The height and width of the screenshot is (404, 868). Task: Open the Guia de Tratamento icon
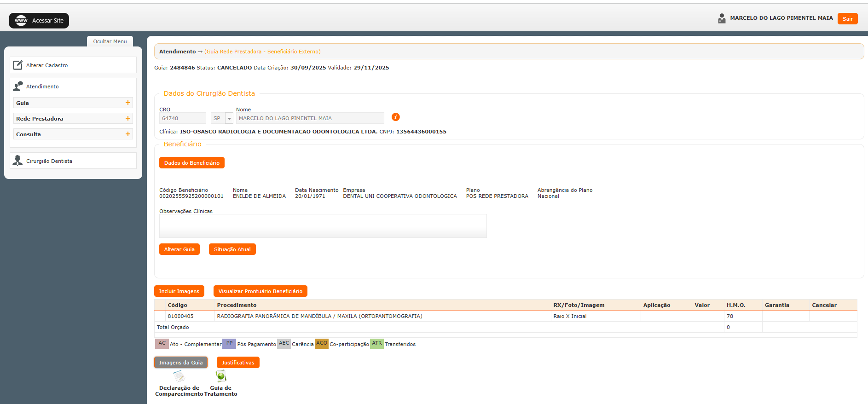click(221, 376)
